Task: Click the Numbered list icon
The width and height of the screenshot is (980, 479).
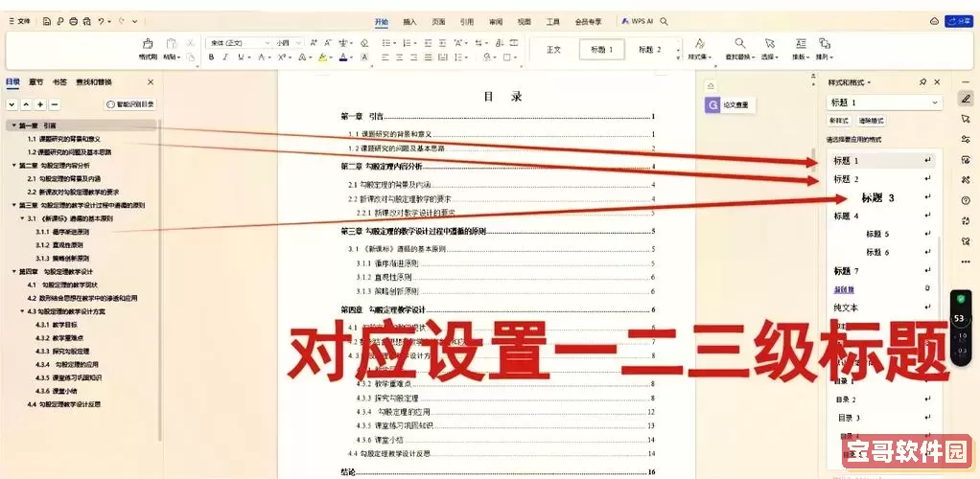Action: [407, 42]
